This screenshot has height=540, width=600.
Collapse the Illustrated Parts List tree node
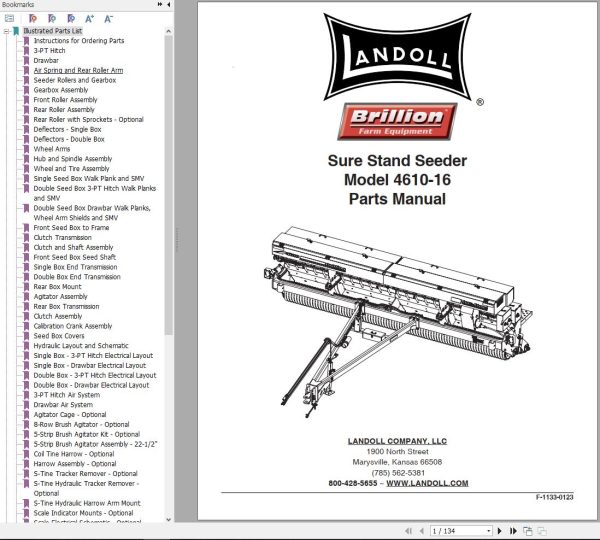pyautogui.click(x=6, y=31)
